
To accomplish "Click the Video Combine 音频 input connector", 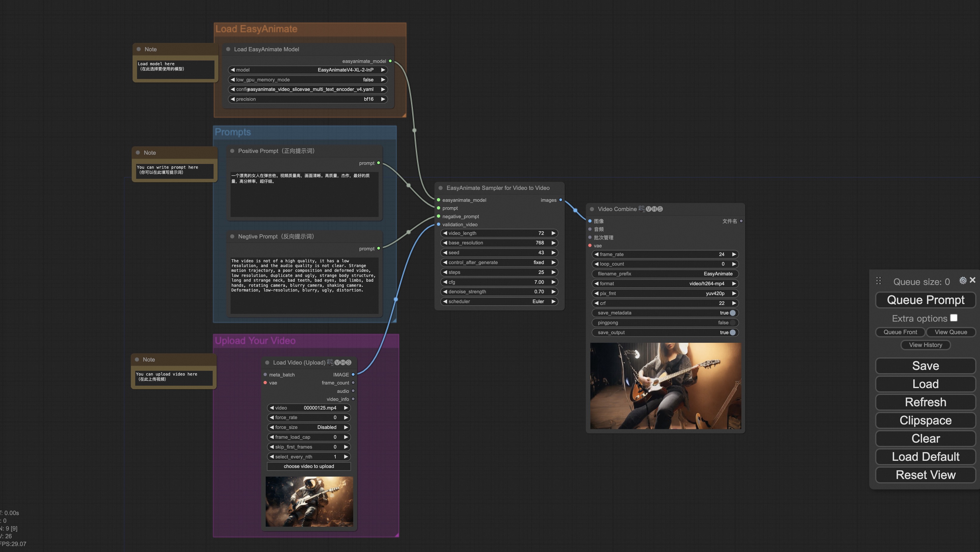I will (x=590, y=229).
